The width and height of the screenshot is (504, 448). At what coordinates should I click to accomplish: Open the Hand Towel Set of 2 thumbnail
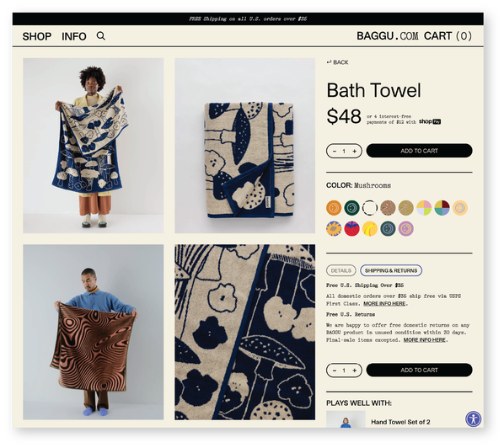coord(346,419)
